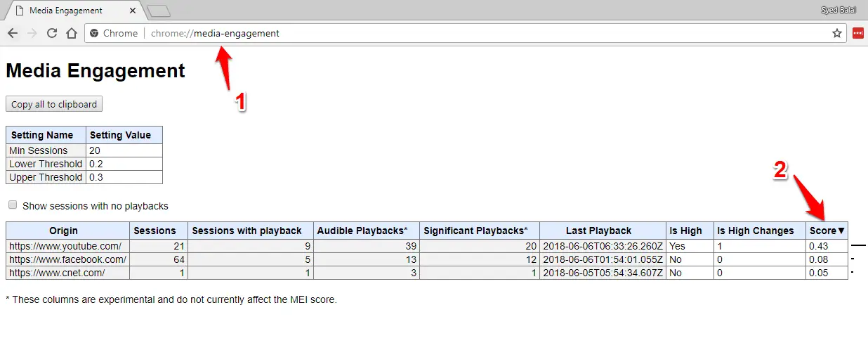Open the red extension icon
The image size is (868, 343).
[x=857, y=33]
